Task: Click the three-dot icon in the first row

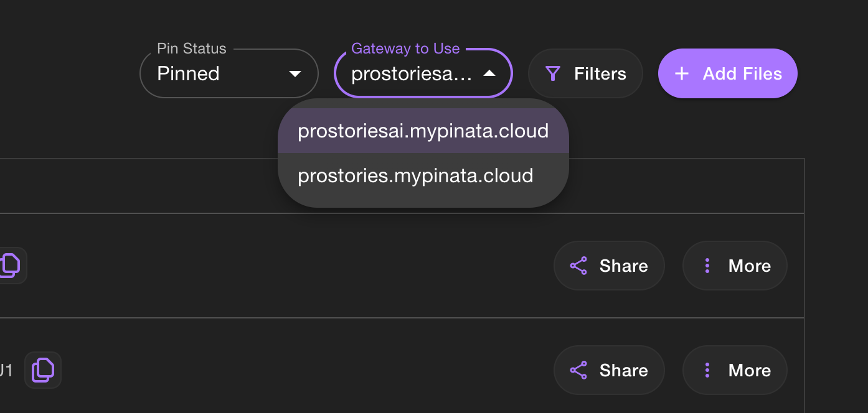Action: pyautogui.click(x=707, y=266)
